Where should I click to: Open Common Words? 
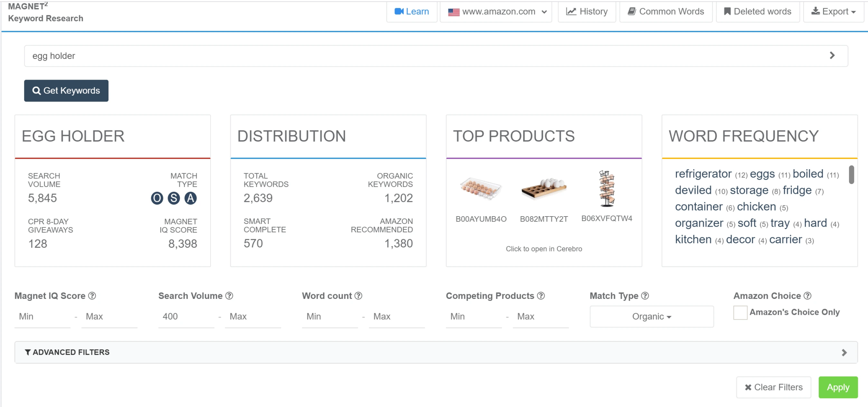666,12
